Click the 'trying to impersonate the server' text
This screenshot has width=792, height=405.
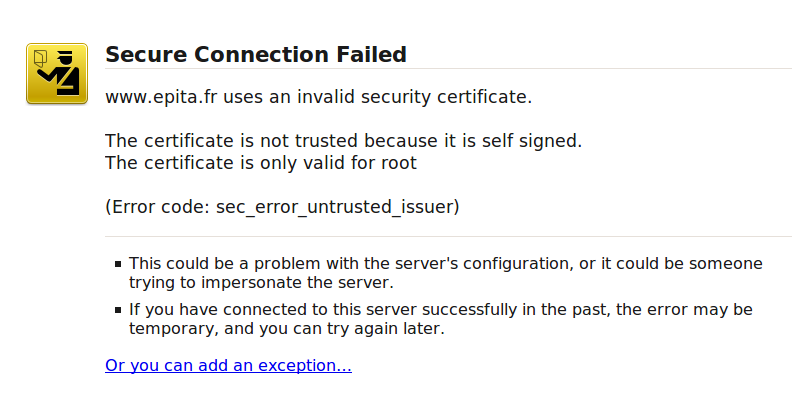point(261,282)
